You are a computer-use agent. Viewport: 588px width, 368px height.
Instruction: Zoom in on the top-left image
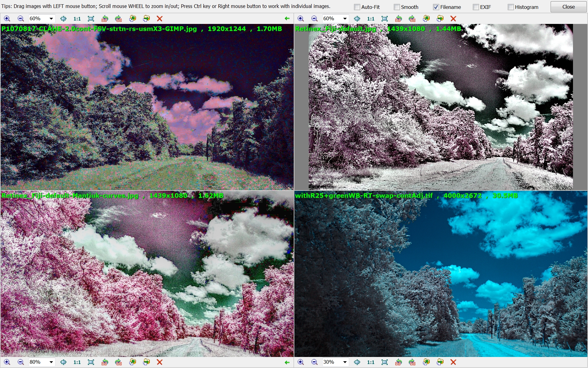tap(7, 19)
